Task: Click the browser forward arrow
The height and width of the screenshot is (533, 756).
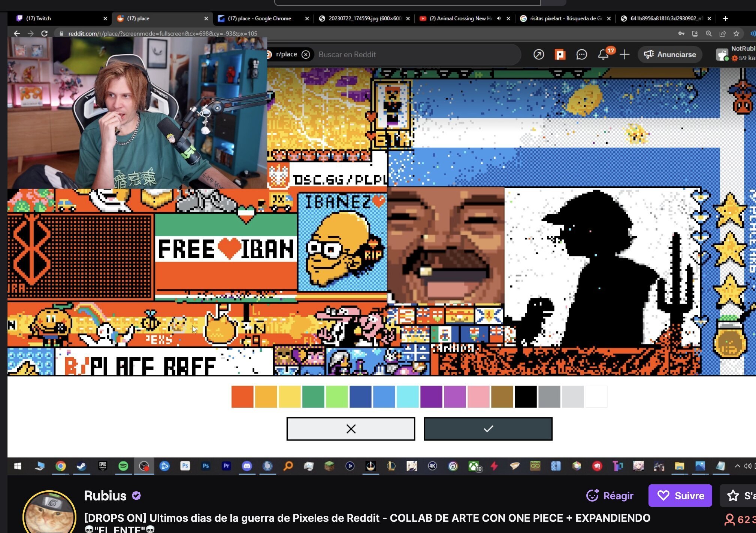Action: click(31, 34)
